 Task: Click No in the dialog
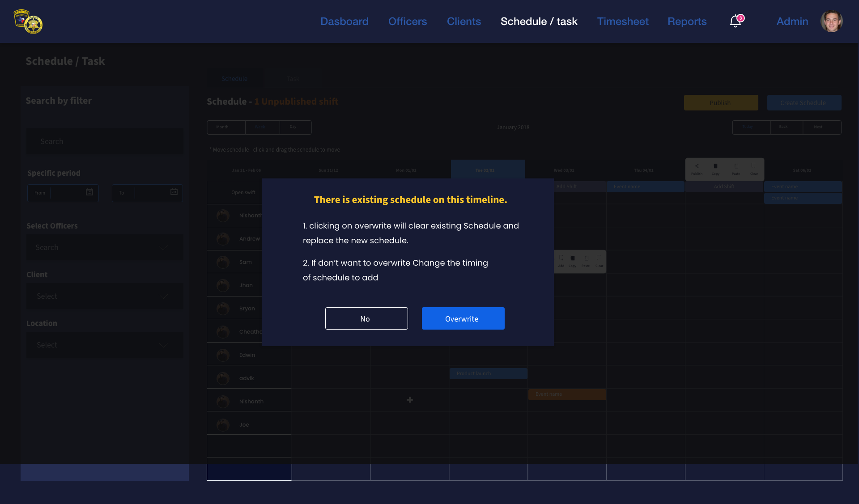366,318
